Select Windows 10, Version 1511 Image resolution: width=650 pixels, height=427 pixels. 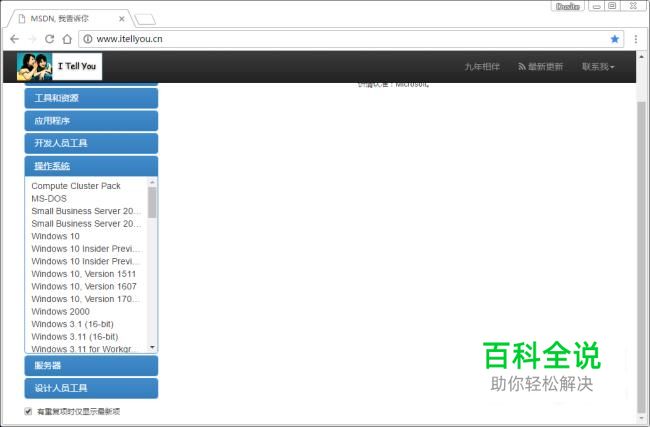84,274
